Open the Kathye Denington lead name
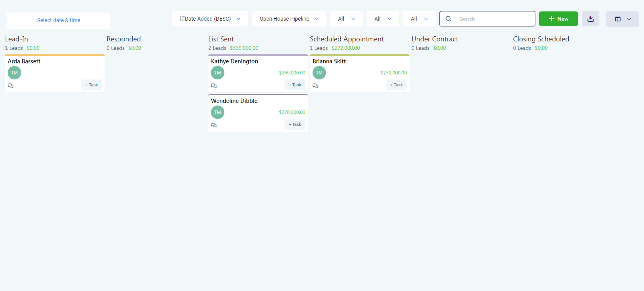This screenshot has width=644, height=291. pos(234,61)
